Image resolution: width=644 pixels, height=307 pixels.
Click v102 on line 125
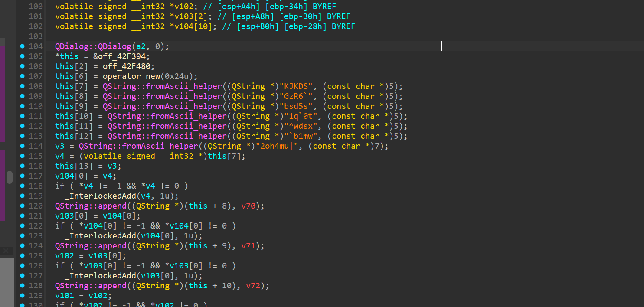pos(65,256)
